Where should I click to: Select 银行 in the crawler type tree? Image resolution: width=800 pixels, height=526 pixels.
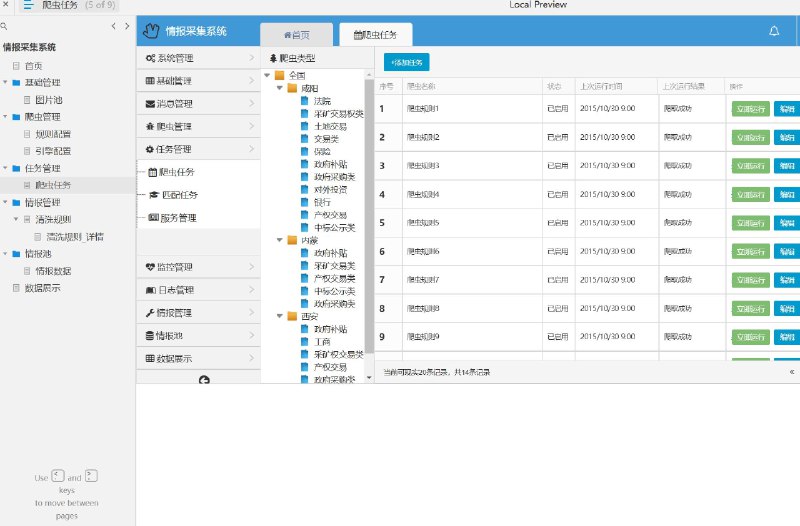click(x=322, y=203)
